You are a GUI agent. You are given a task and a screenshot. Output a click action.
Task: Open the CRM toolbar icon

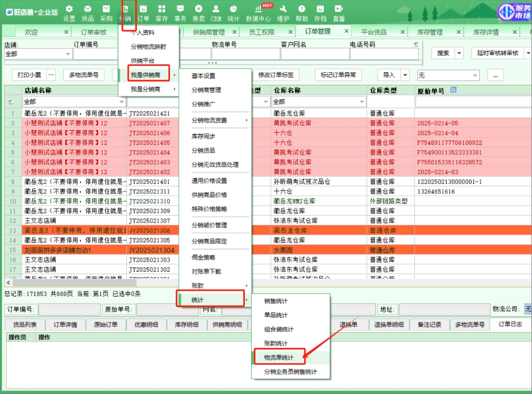point(216,13)
